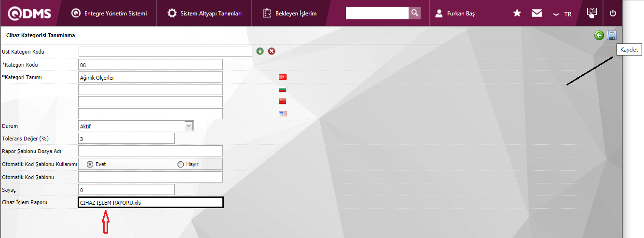Select the Hayır radio button

[181, 164]
